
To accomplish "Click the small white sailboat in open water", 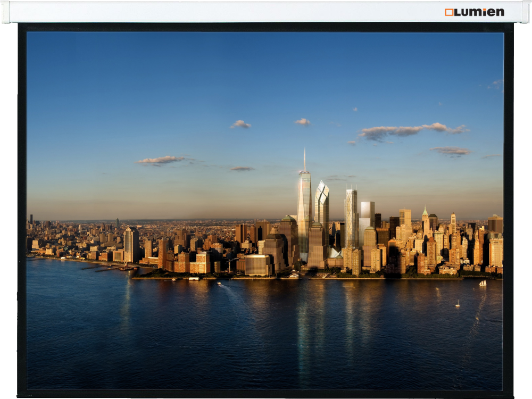I will pyautogui.click(x=457, y=304).
